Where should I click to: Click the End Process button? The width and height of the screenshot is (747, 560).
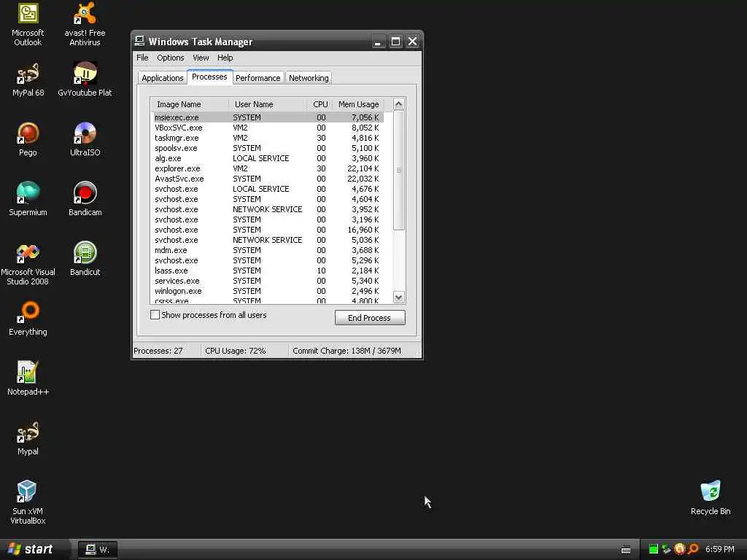pyautogui.click(x=370, y=318)
